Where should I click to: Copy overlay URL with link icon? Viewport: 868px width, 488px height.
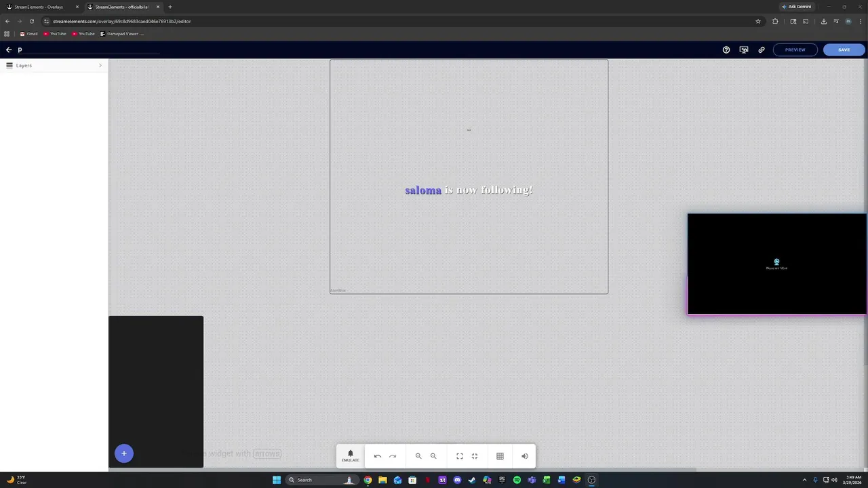tap(762, 49)
